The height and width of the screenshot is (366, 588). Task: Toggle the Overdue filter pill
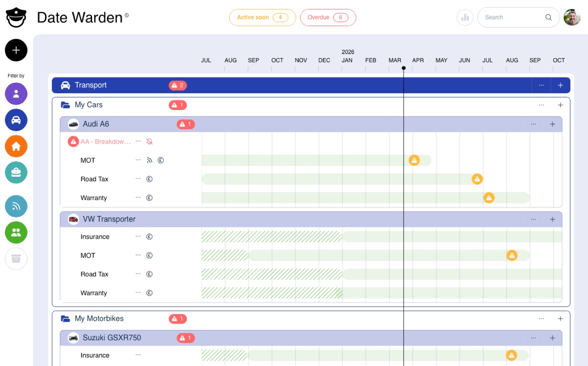click(x=328, y=18)
